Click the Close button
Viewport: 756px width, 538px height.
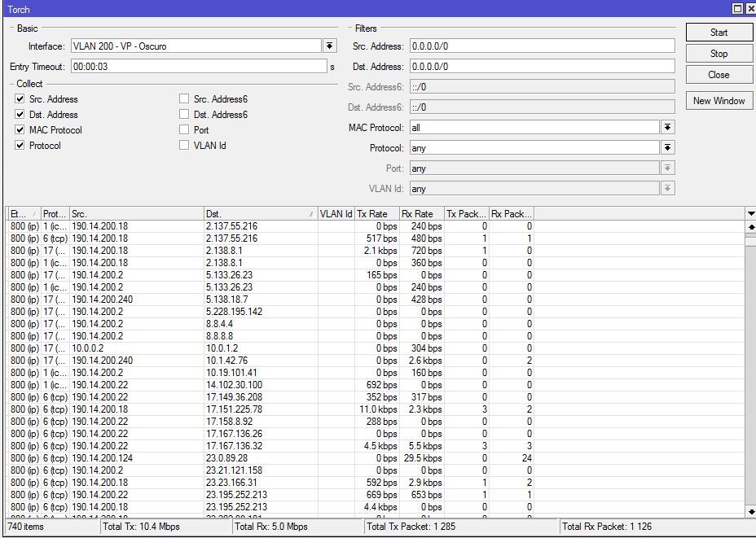[x=719, y=74]
